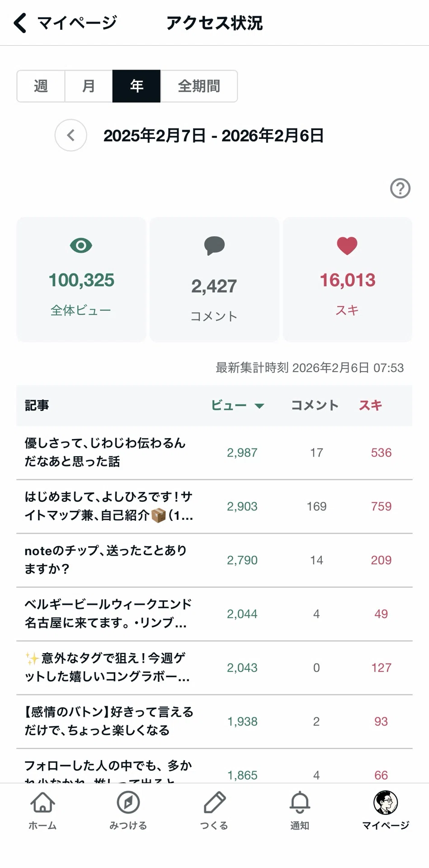
Task: Go back to マイページ with the arrow
Action: (20, 23)
